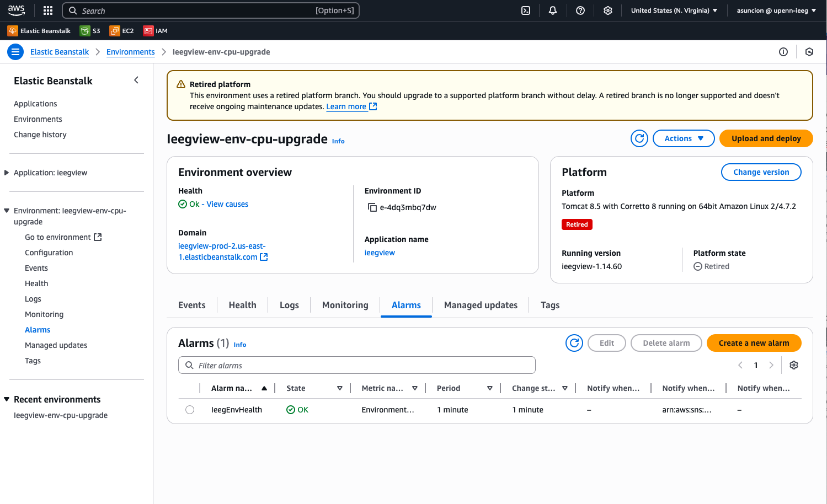This screenshot has width=827, height=504.
Task: Launch the CloudShell terminal icon
Action: coord(526,10)
